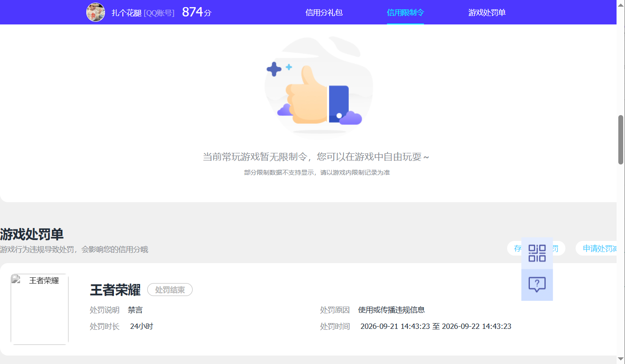Viewport: 625px width, 364px height.
Task: Click the 使用或传播违规信息 reason text
Action: click(x=391, y=310)
